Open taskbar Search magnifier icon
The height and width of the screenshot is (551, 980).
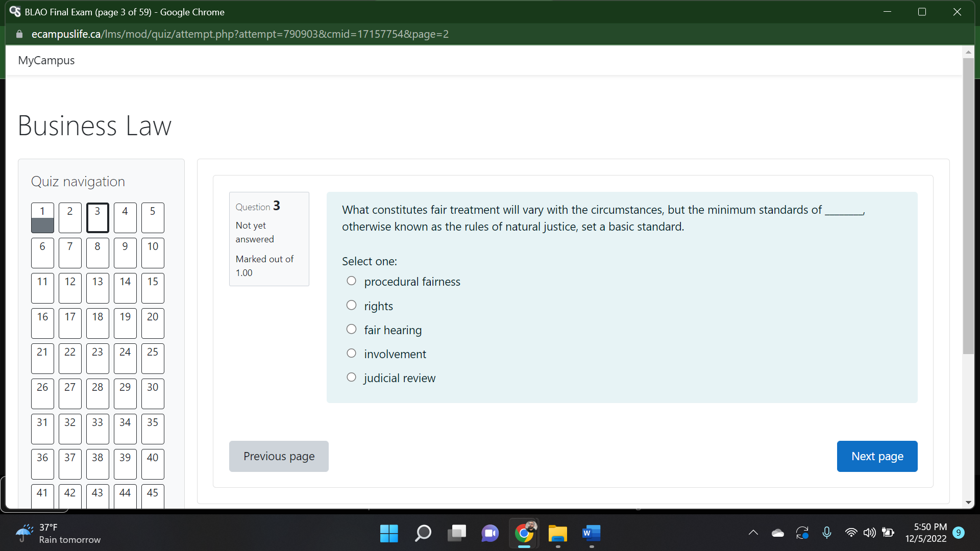[423, 533]
